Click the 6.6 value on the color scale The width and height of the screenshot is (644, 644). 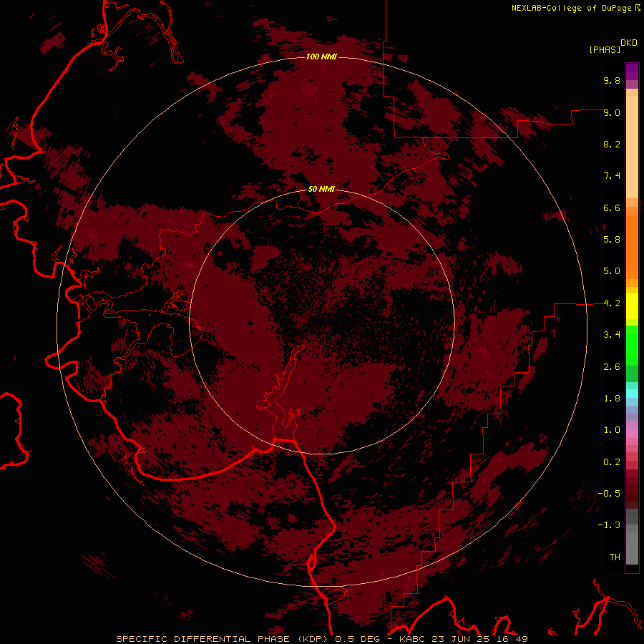[x=612, y=208]
